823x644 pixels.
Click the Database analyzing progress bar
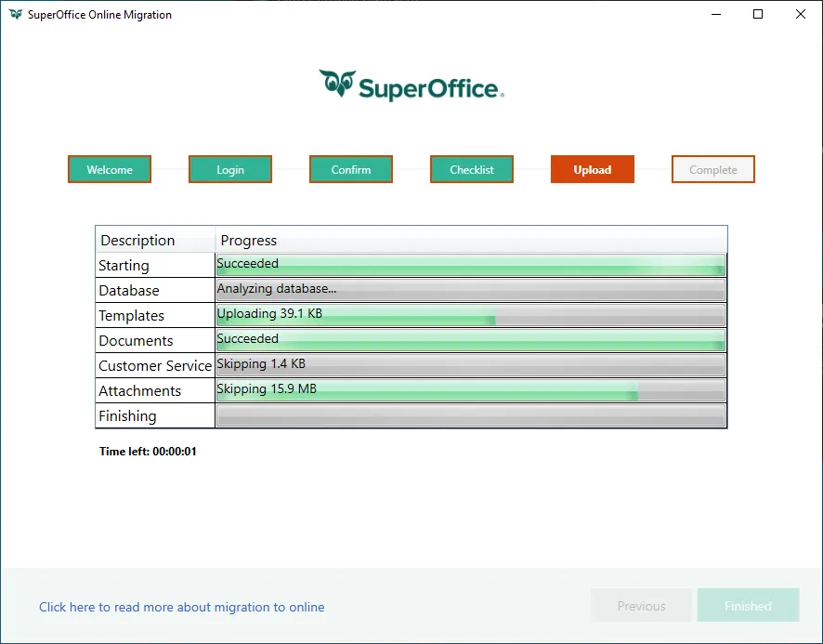[470, 291]
